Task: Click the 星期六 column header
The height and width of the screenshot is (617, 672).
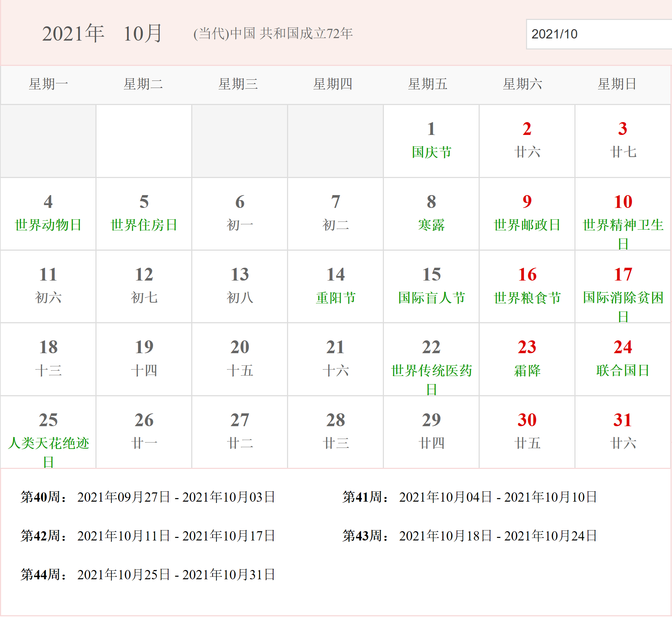Action: [x=522, y=84]
